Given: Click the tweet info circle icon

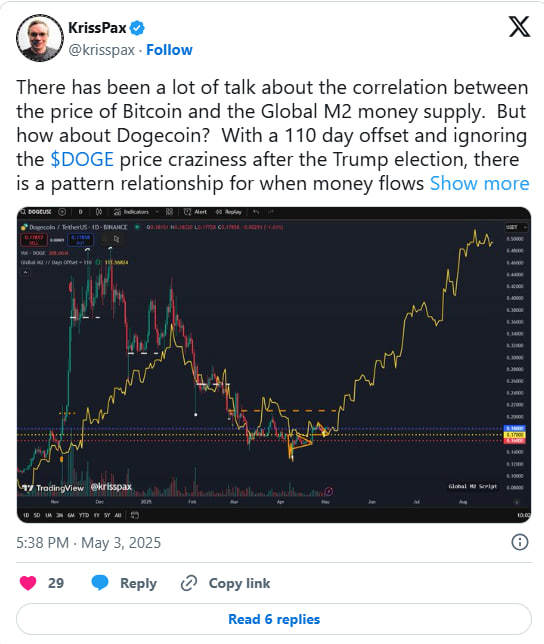Looking at the screenshot, I should tap(520, 542).
